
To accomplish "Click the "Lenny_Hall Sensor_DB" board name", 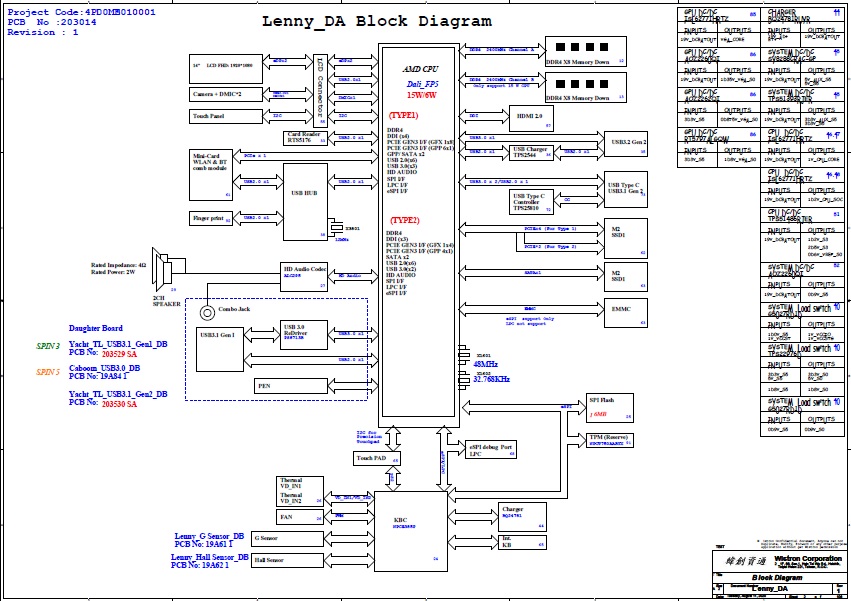I will (209, 557).
